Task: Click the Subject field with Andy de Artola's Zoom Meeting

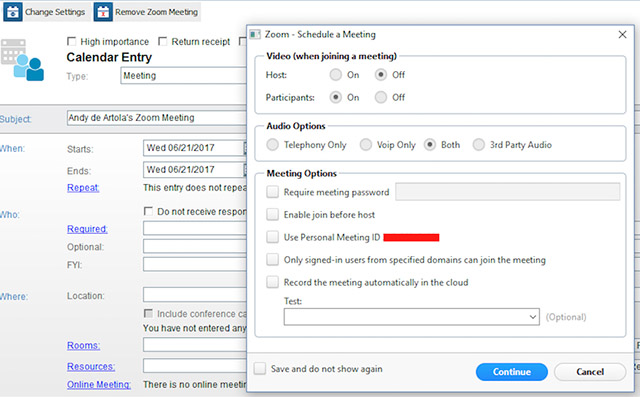Action: point(157,118)
